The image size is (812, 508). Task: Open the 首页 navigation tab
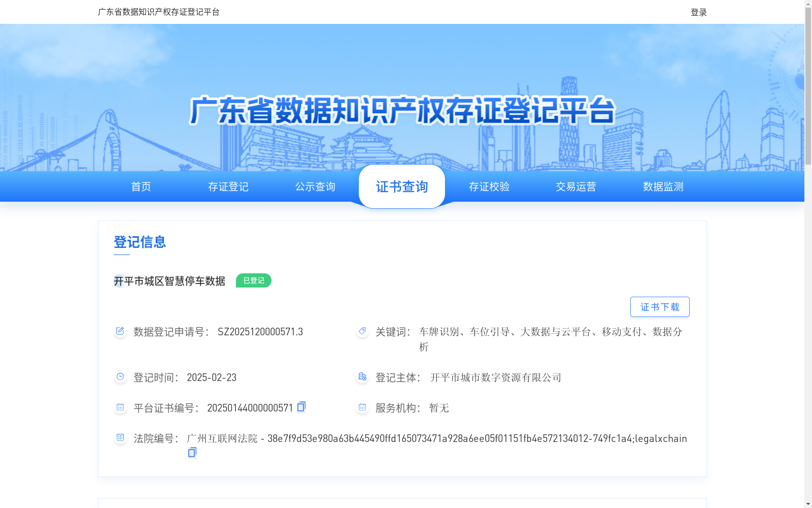click(x=141, y=186)
